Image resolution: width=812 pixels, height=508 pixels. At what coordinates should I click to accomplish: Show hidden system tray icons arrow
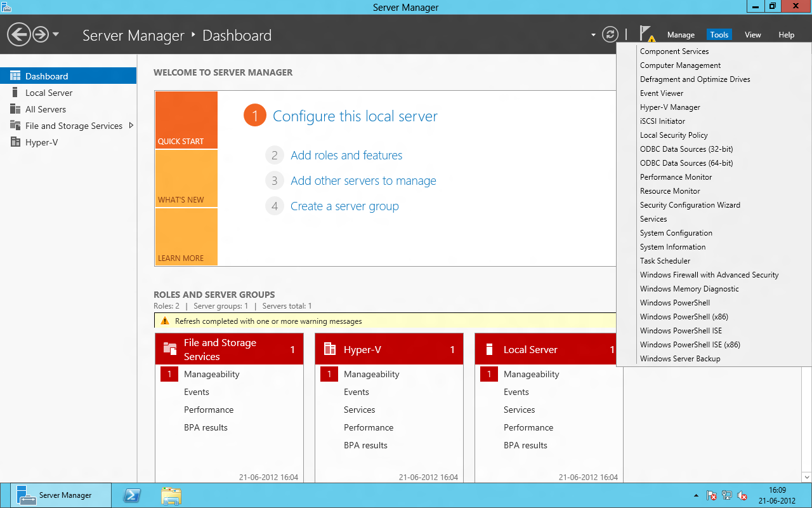tap(696, 496)
